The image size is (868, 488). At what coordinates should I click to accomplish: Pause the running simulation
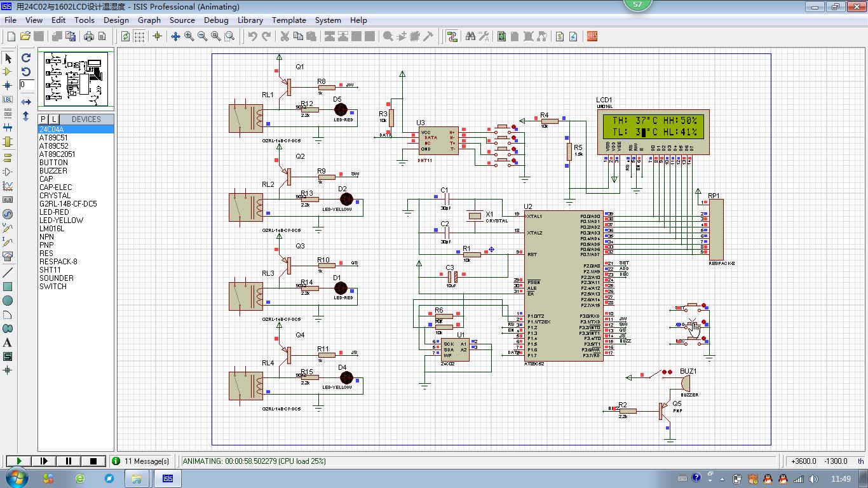pos(69,461)
